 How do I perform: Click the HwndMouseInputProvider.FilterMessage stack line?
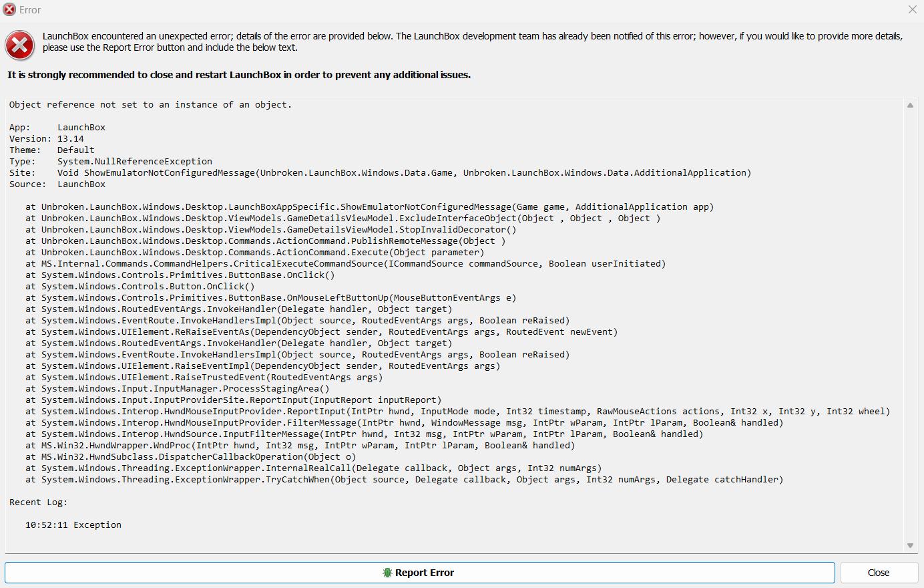click(405, 423)
